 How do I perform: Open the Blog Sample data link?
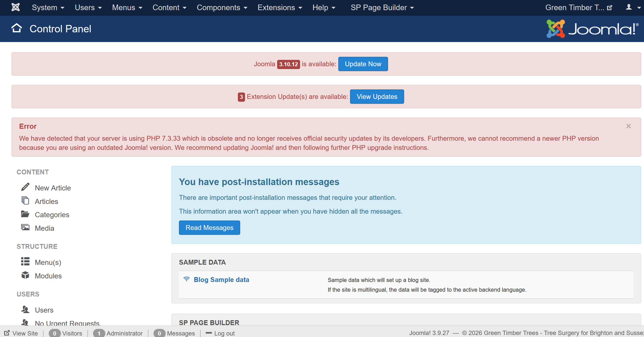point(221,280)
